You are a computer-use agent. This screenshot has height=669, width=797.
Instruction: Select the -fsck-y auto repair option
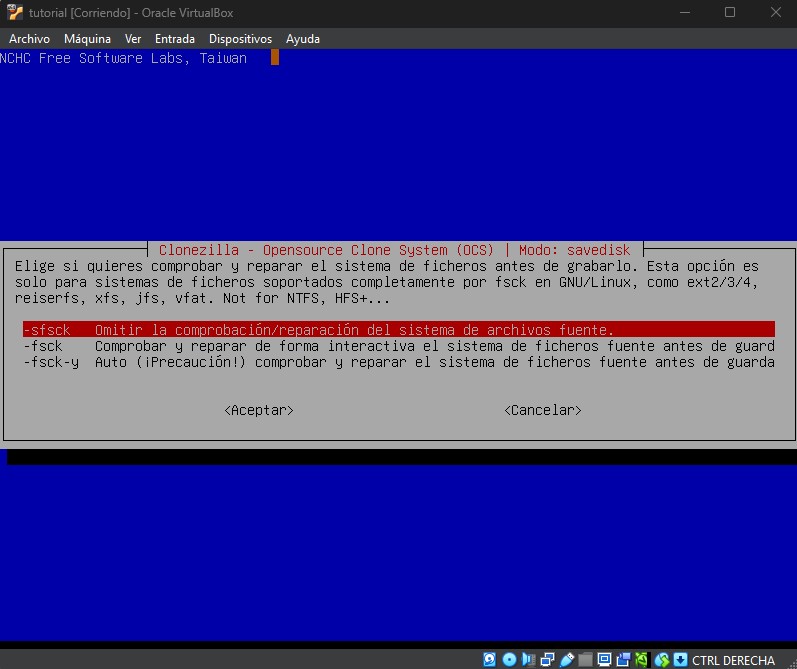pyautogui.click(x=399, y=362)
